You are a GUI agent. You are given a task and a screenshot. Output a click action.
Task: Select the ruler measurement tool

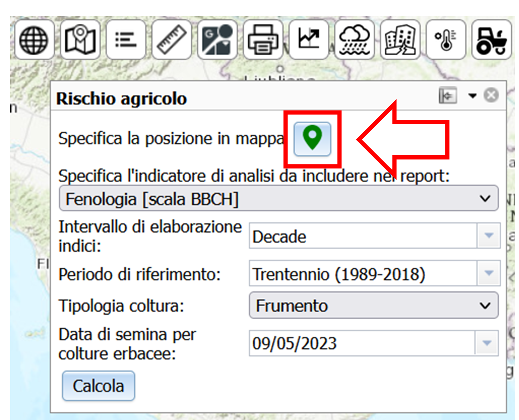[x=172, y=39]
